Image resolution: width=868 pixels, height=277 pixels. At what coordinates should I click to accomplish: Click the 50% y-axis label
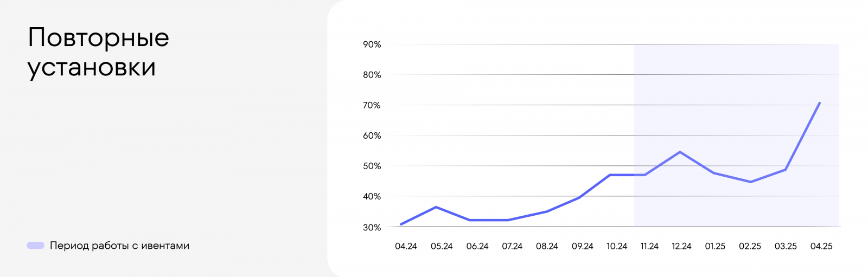[372, 166]
